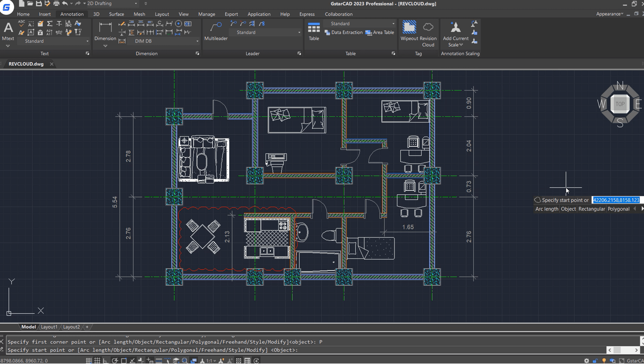This screenshot has height=364, width=644.
Task: Click the jogged dimension line icon
Action: (188, 32)
